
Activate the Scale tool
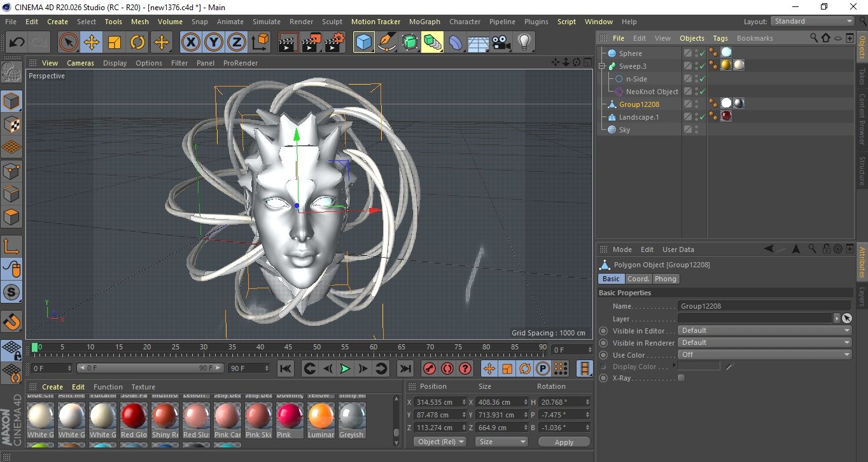pos(115,43)
